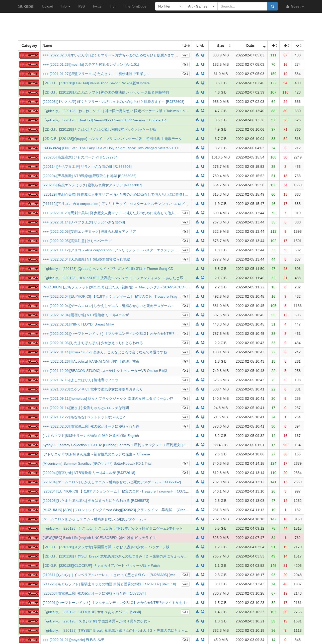This screenshot has height=644, width=322.
Task: Sort by completed downloads checkmark column
Action: coord(297,46)
